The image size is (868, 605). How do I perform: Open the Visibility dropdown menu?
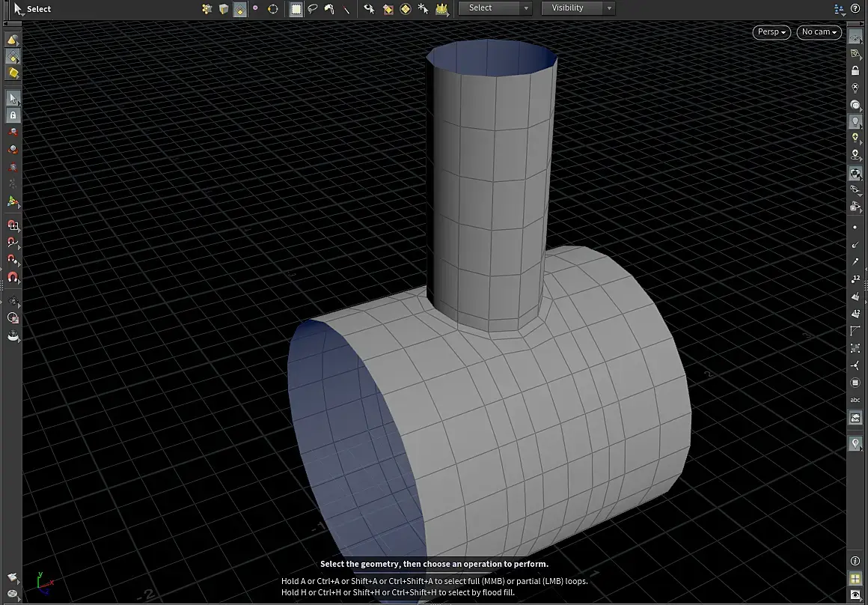[576, 8]
